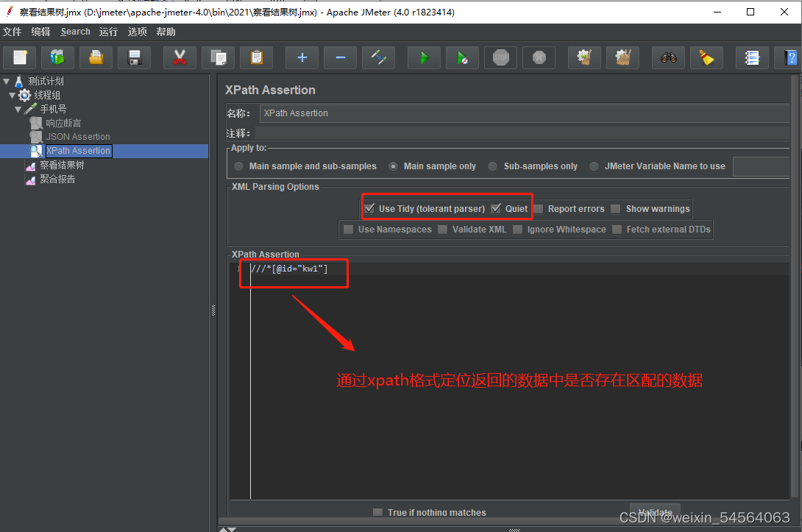The height and width of the screenshot is (532, 802).
Task: Enable Report errors checkbox
Action: [539, 209]
